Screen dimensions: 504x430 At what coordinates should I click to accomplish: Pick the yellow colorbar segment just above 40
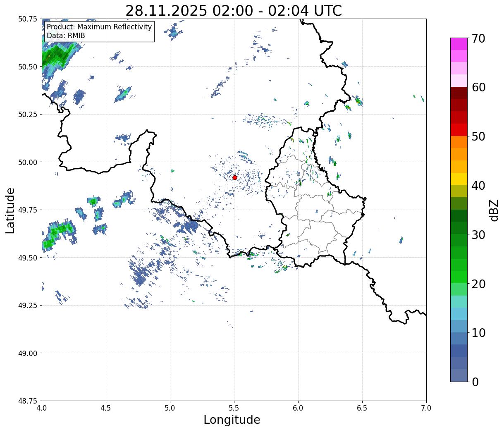pos(459,179)
